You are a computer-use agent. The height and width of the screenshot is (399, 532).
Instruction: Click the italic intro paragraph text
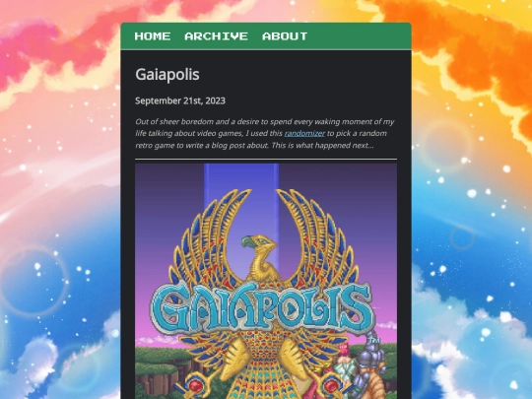pyautogui.click(x=265, y=133)
